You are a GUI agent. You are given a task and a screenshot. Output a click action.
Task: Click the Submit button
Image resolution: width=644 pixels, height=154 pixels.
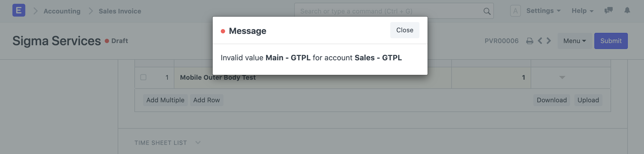coord(611,41)
